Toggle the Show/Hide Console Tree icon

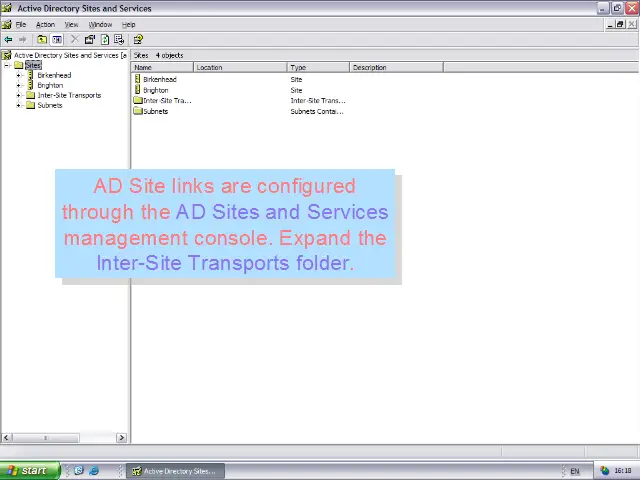tap(57, 39)
